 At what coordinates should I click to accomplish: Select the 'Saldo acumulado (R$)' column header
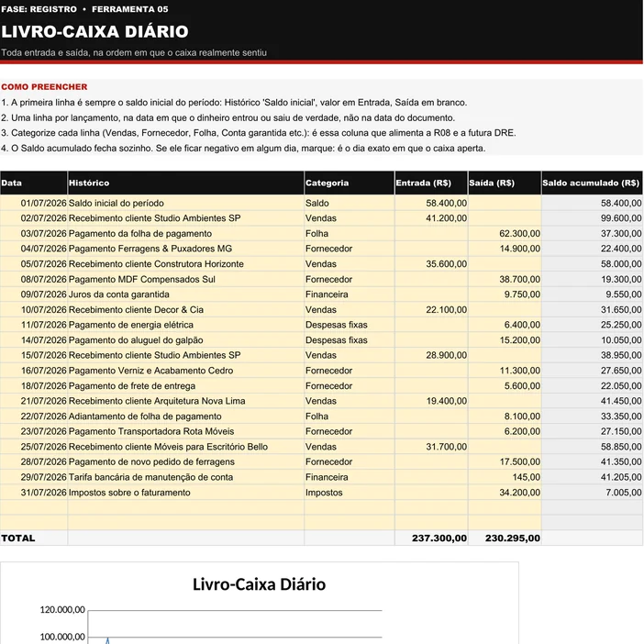593,183
